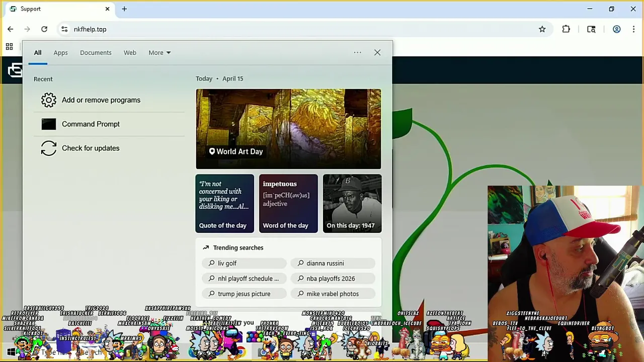This screenshot has width=644, height=362.
Task: Open the Quote of the day card
Action: click(225, 204)
